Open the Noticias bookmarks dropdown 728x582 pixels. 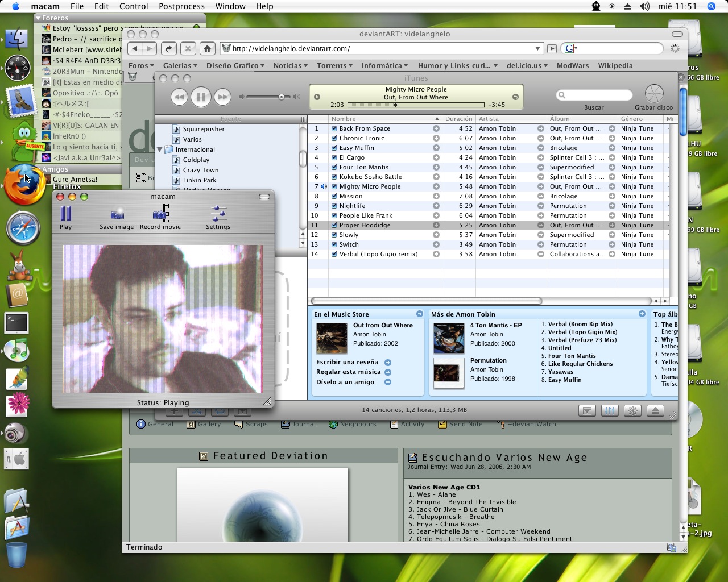[x=290, y=66]
